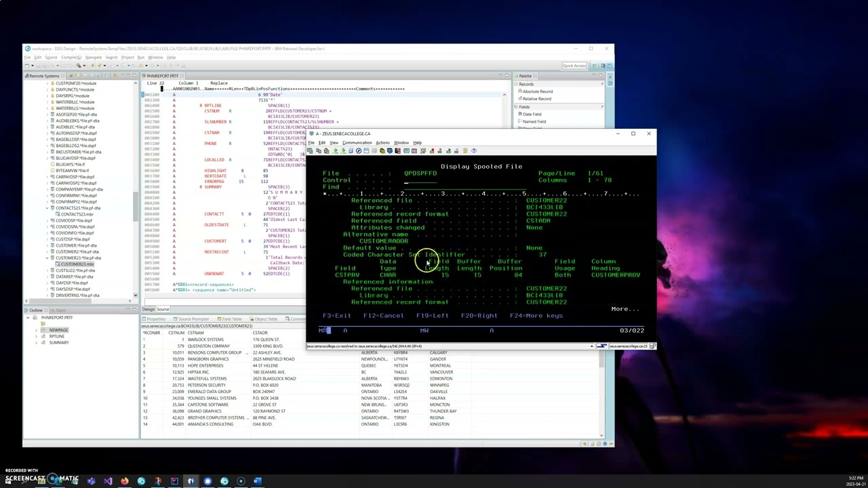Open the Run menu in RDi window
The width and height of the screenshot is (868, 488).
[x=141, y=58]
